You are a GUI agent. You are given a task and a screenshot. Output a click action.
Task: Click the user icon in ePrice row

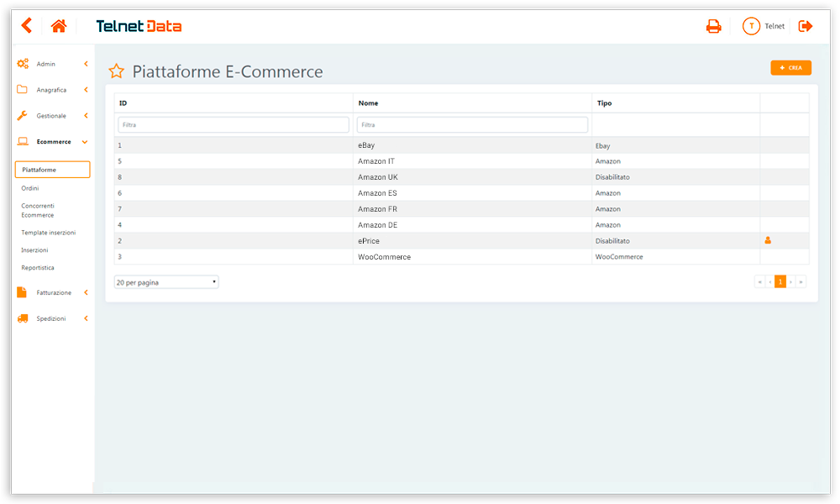click(768, 240)
